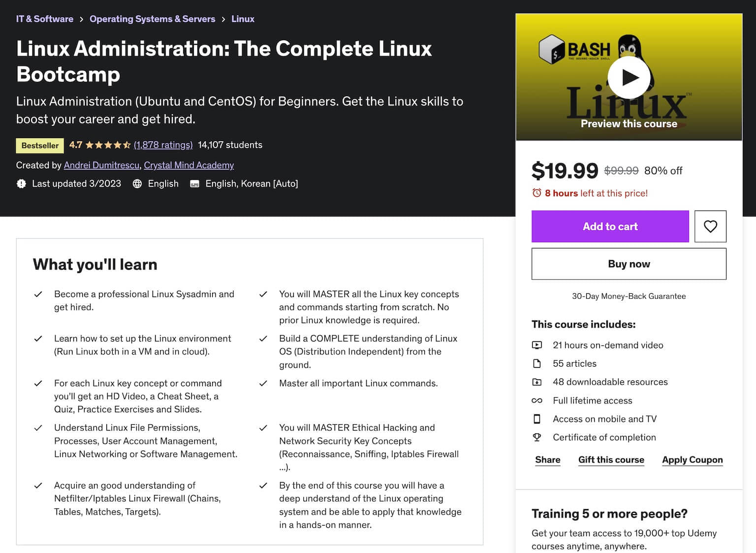Open the Share option

point(547,460)
